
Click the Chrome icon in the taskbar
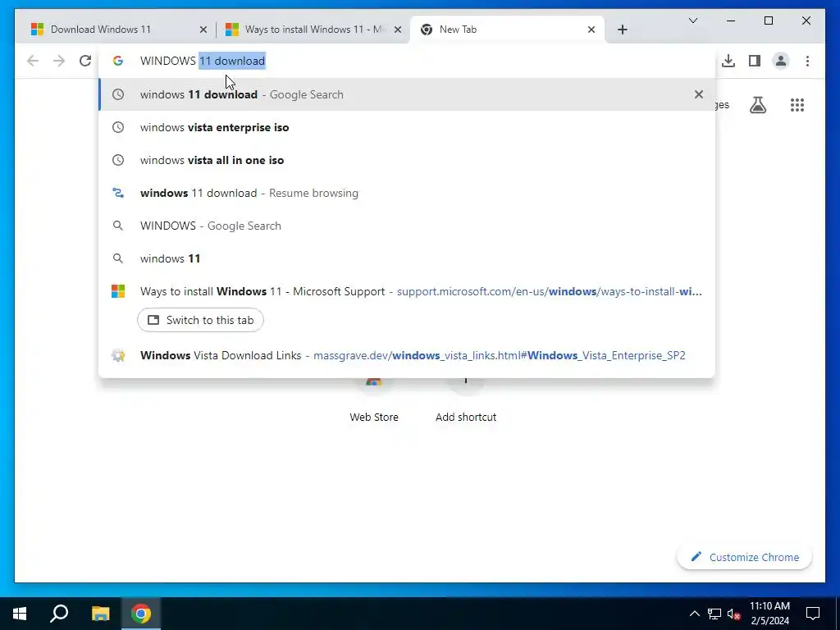[x=141, y=614]
